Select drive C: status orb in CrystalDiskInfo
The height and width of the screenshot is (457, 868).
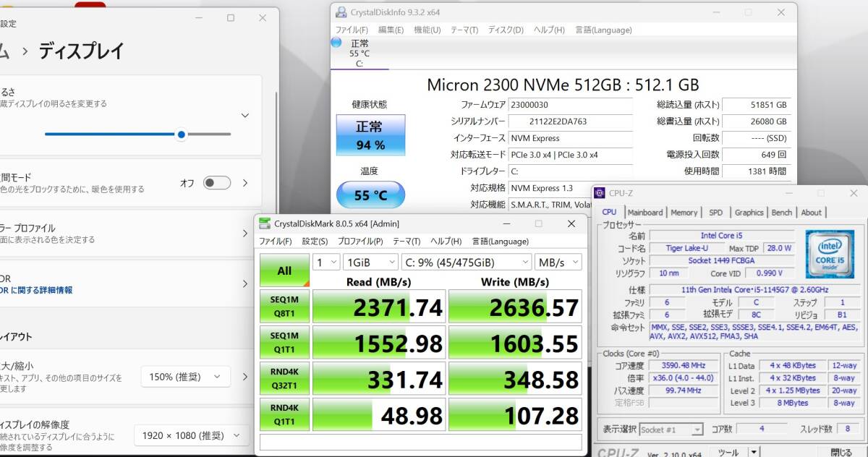(336, 43)
